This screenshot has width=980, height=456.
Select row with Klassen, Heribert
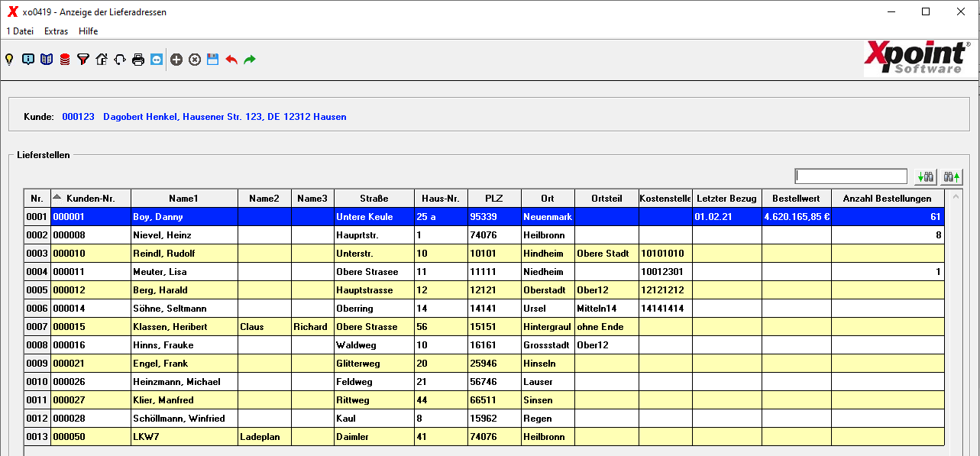point(484,327)
